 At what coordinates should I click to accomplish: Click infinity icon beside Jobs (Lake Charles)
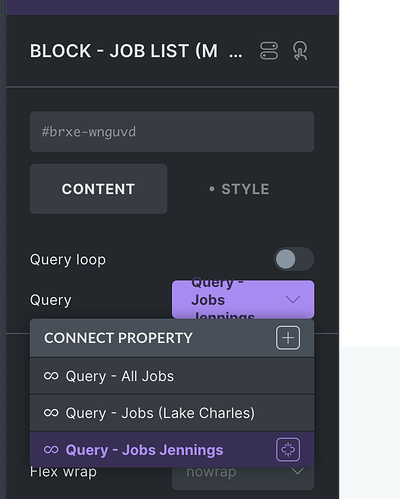coord(51,413)
